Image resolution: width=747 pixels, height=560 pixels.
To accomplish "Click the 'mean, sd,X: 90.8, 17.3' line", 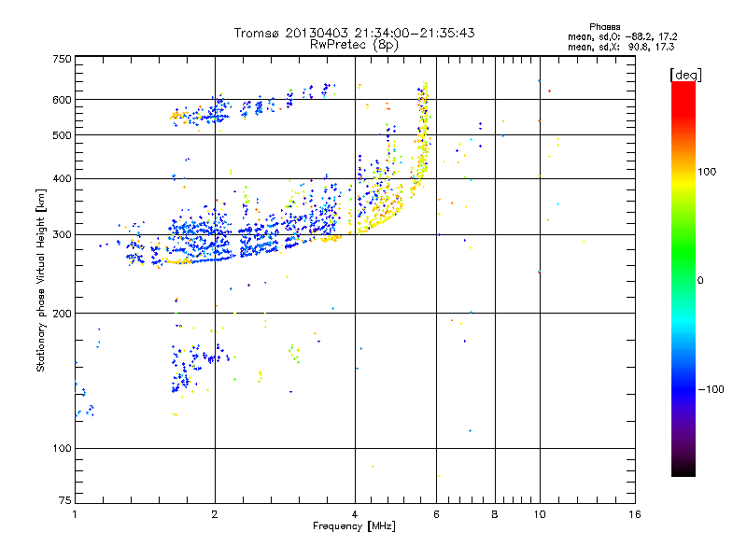I will click(621, 47).
